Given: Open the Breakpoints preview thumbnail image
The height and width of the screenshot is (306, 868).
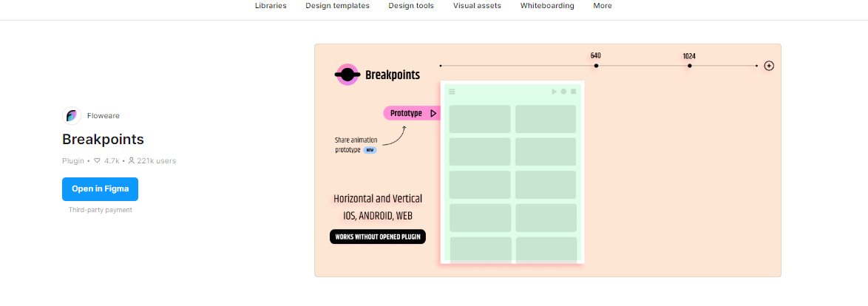Looking at the screenshot, I should 547,160.
